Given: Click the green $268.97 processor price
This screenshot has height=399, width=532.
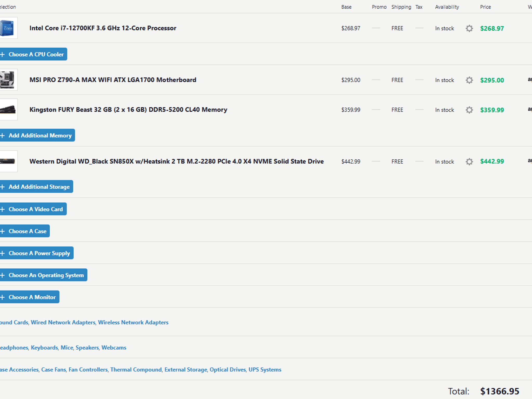Looking at the screenshot, I should [x=492, y=28].
